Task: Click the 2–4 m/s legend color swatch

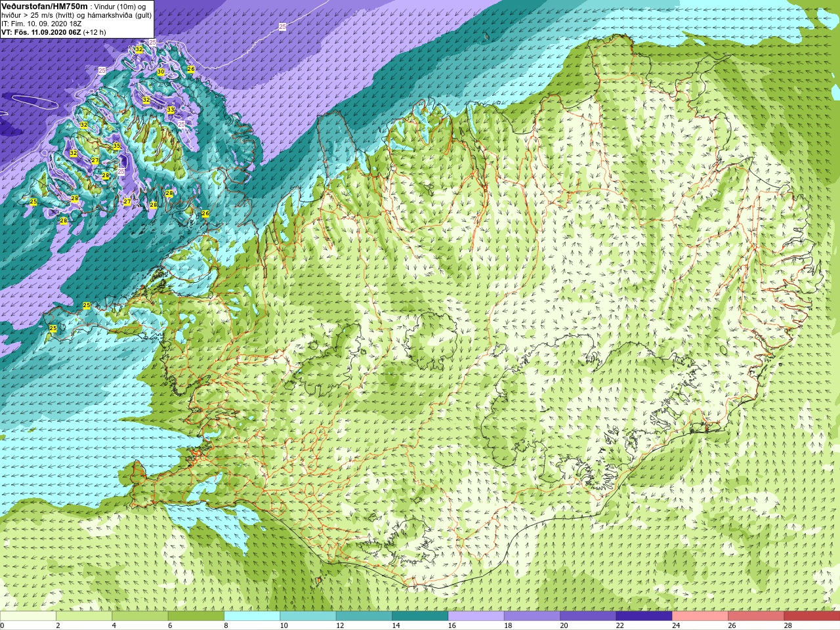Action: 84,616
